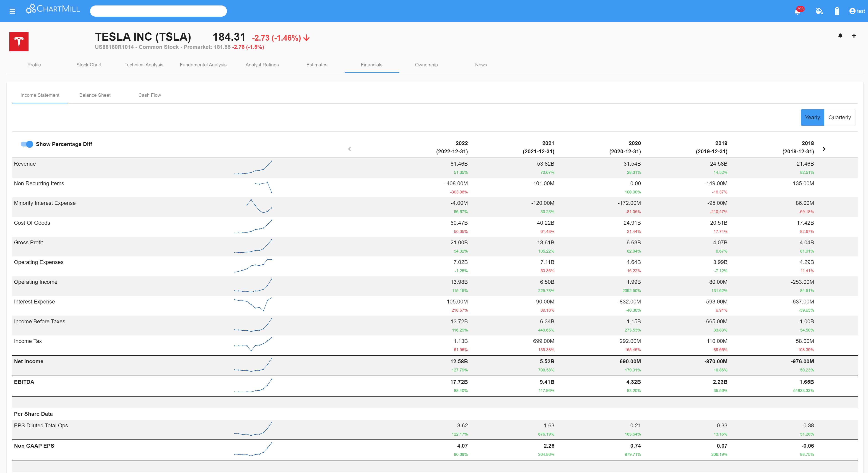Open the hamburger navigation menu

click(13, 11)
